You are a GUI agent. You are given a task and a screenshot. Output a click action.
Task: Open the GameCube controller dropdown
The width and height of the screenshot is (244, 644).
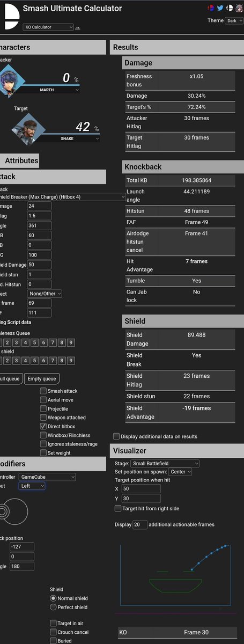(x=47, y=477)
